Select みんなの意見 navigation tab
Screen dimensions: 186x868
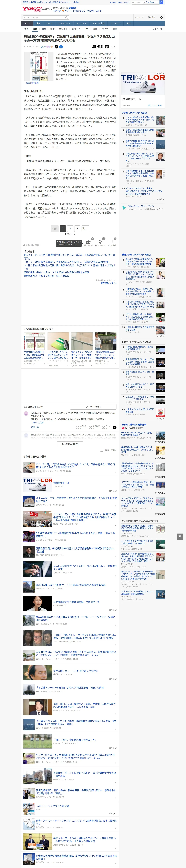pyautogui.click(x=99, y=24)
